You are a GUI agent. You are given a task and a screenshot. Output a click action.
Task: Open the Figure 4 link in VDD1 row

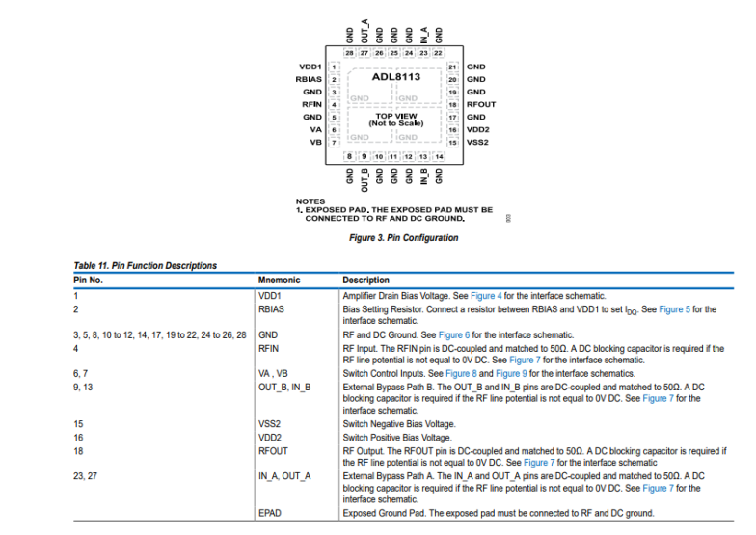click(486, 295)
